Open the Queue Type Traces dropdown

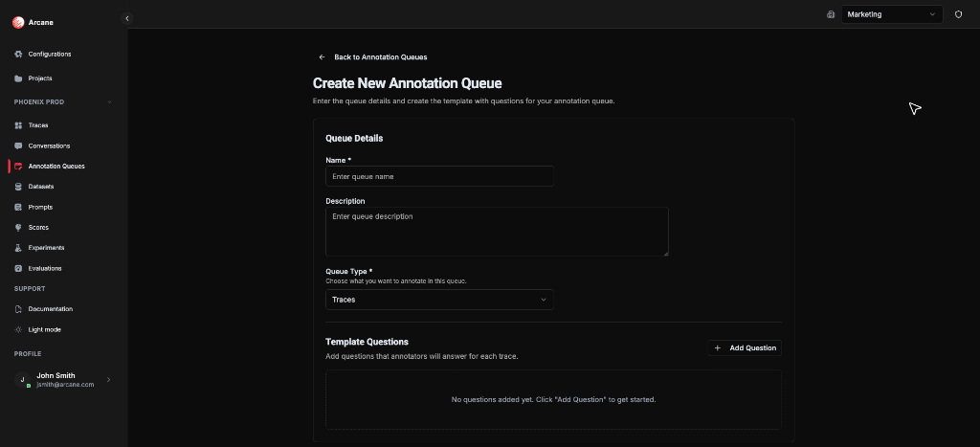point(439,300)
